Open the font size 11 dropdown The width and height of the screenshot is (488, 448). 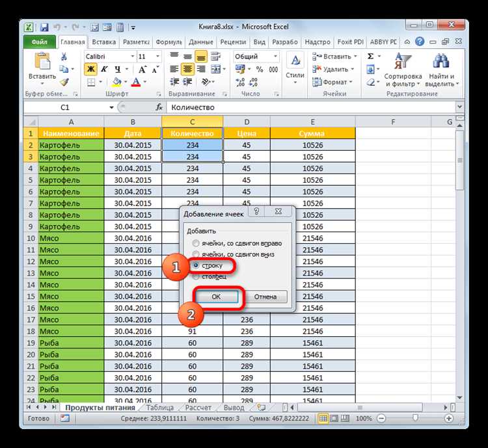(157, 57)
